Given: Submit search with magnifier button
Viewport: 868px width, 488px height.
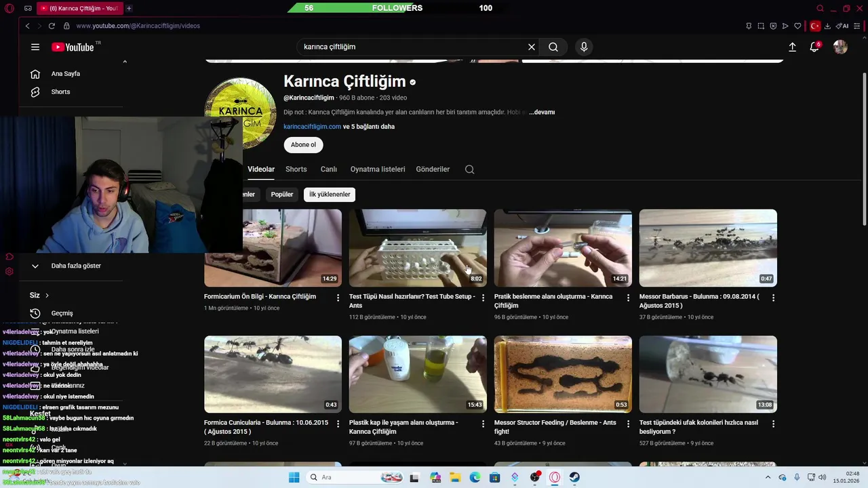Looking at the screenshot, I should pos(553,47).
